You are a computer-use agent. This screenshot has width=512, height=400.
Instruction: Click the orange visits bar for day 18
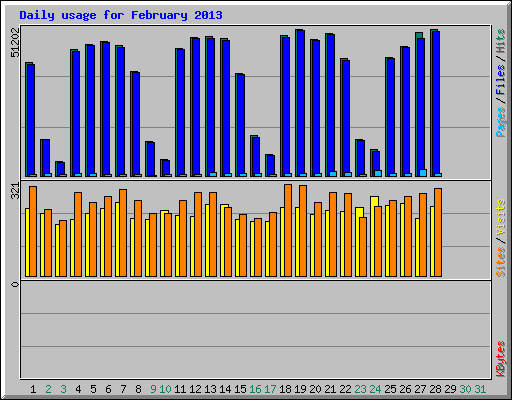coord(288,230)
